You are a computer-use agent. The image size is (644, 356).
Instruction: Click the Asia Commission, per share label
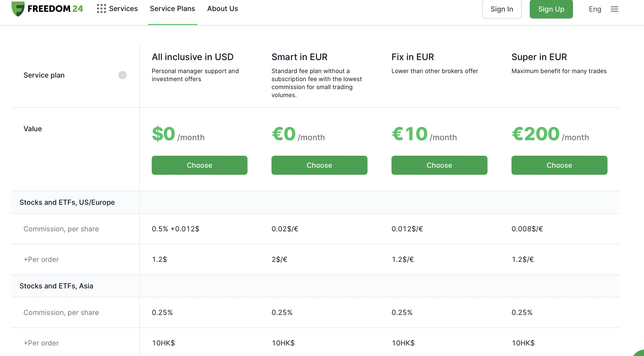61,312
